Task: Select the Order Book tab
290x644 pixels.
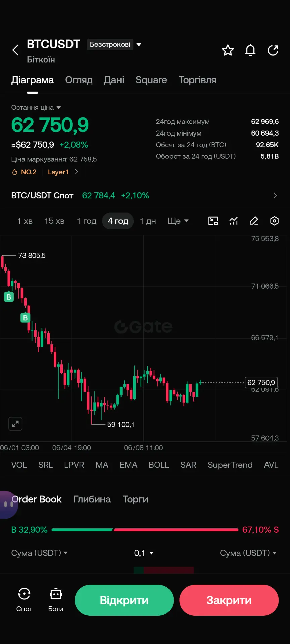Action: [37, 499]
